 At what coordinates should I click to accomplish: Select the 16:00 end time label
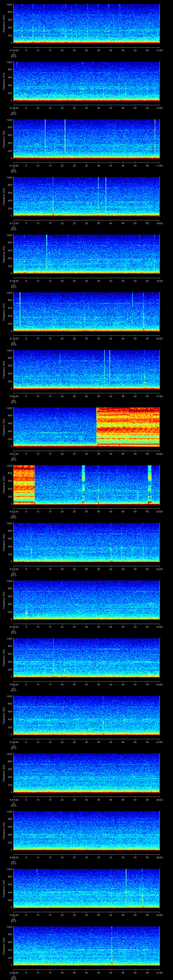(x=160, y=108)
